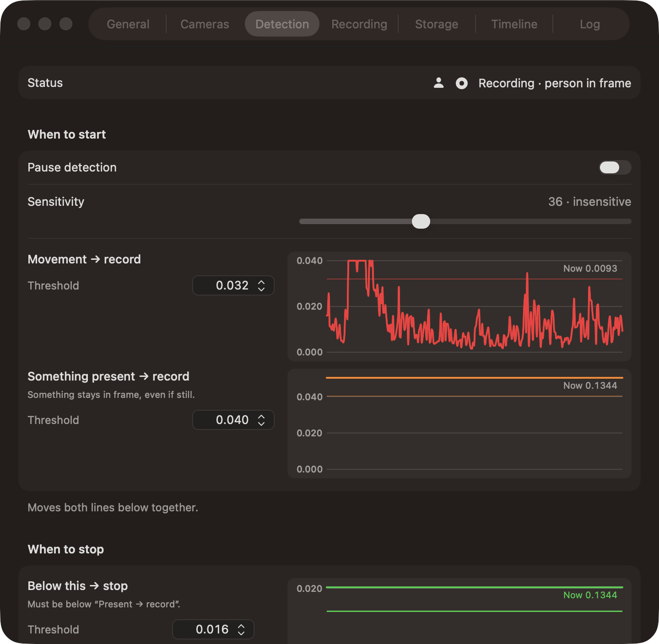Click the 'Pause detection' label

(x=72, y=167)
